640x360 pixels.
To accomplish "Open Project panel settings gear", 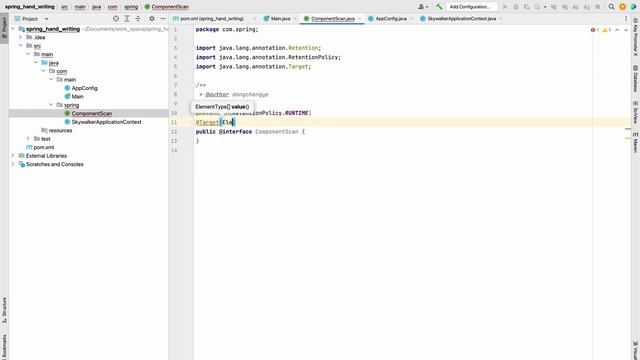I will [152, 19].
